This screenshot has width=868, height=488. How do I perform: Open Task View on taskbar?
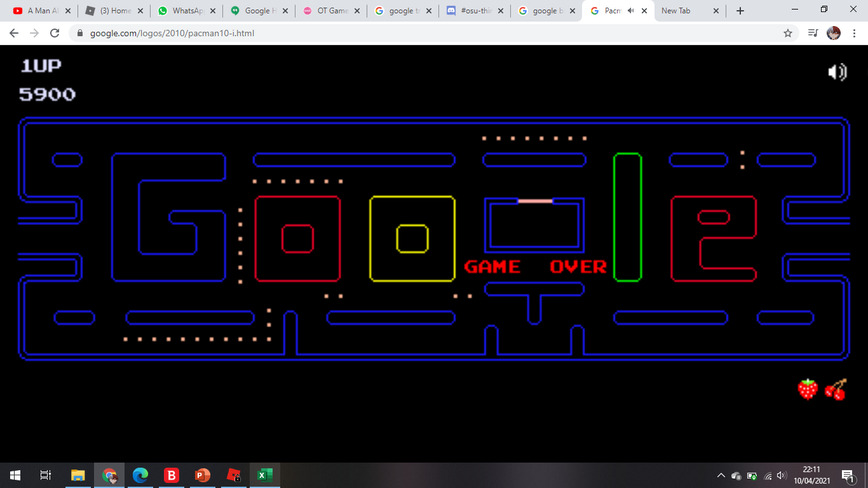pos(46,475)
